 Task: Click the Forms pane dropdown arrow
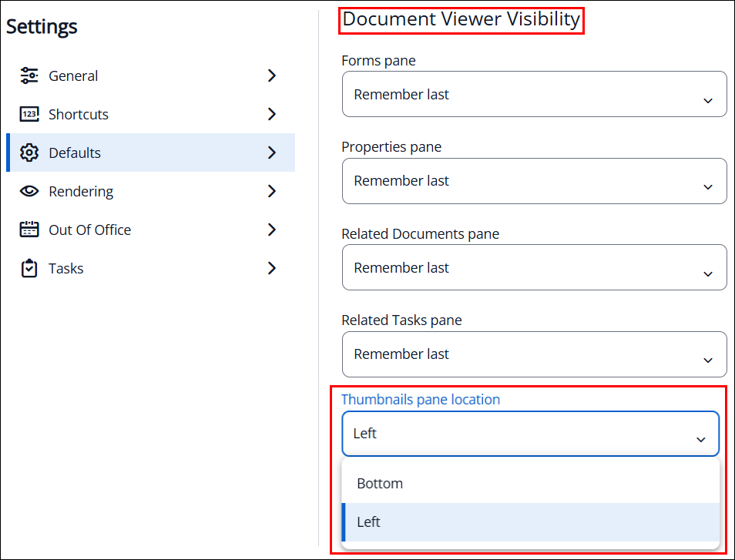[x=708, y=101]
